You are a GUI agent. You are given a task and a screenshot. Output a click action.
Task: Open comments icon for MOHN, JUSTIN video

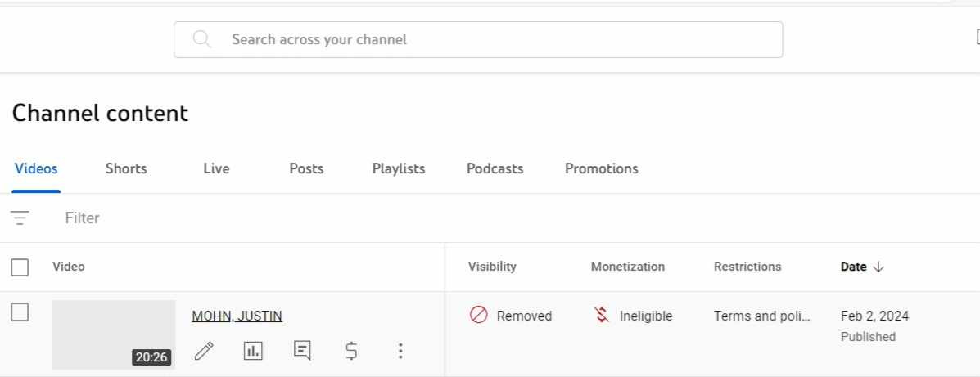click(302, 351)
